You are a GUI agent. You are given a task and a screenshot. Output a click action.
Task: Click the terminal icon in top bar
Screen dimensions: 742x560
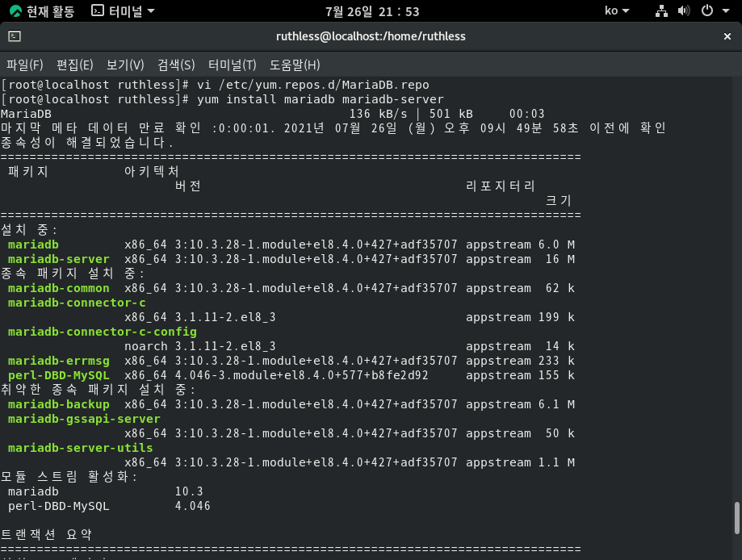click(98, 10)
